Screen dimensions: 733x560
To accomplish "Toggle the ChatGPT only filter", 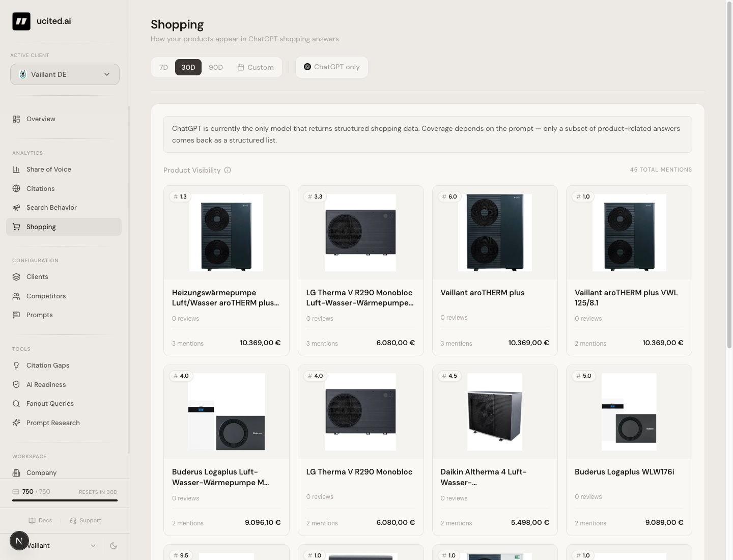I will (332, 67).
